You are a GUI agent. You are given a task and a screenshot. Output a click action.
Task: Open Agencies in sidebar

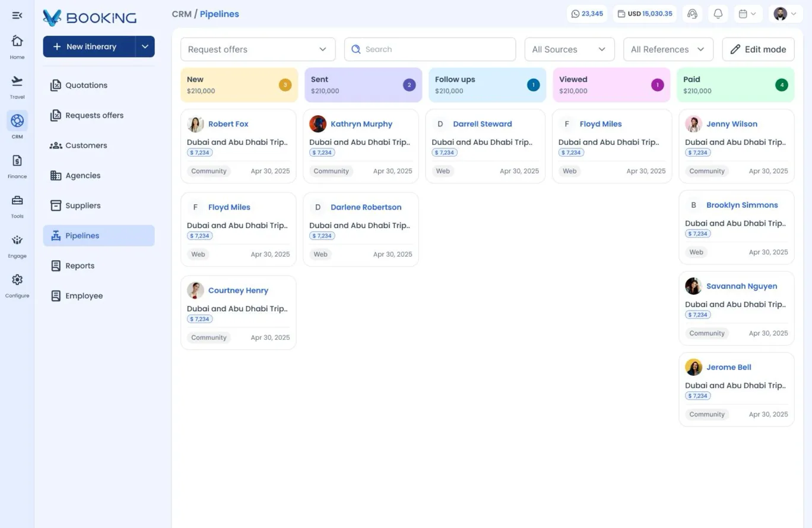(x=99, y=175)
